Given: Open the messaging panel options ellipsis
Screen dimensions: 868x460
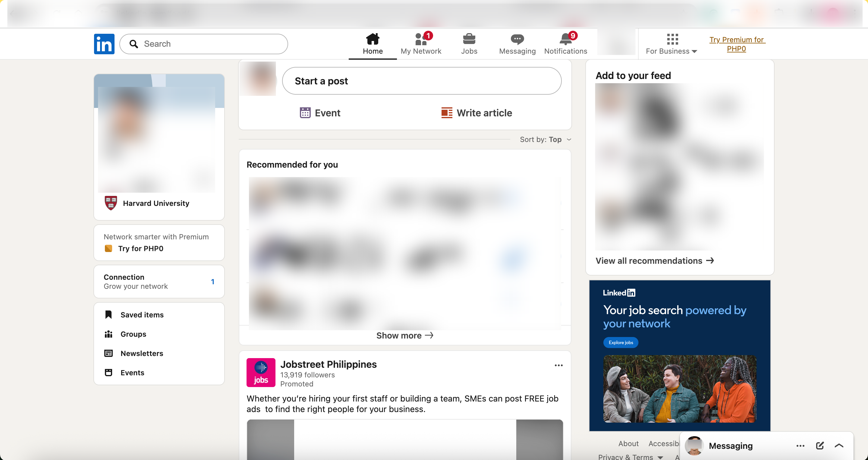Looking at the screenshot, I should click(x=800, y=446).
